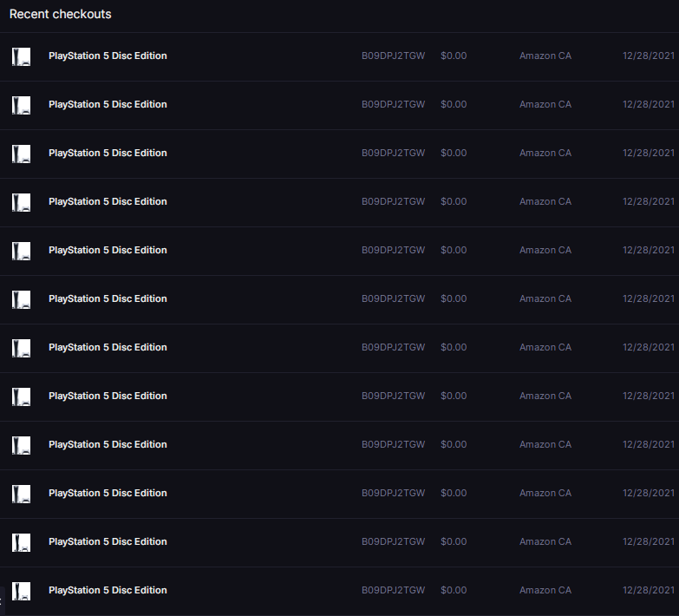The width and height of the screenshot is (679, 616).
Task: Click the 12/28/2021 date in the sixth row
Action: (649, 298)
